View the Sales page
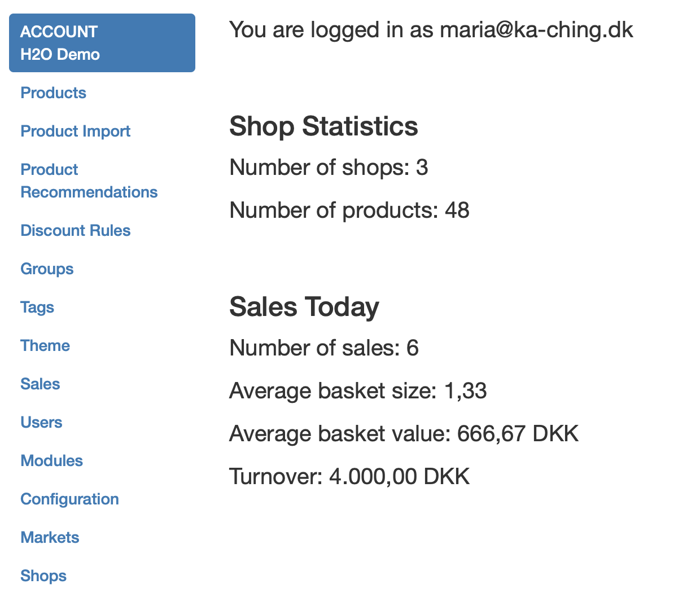Image resolution: width=700 pixels, height=606 pixels. [40, 384]
